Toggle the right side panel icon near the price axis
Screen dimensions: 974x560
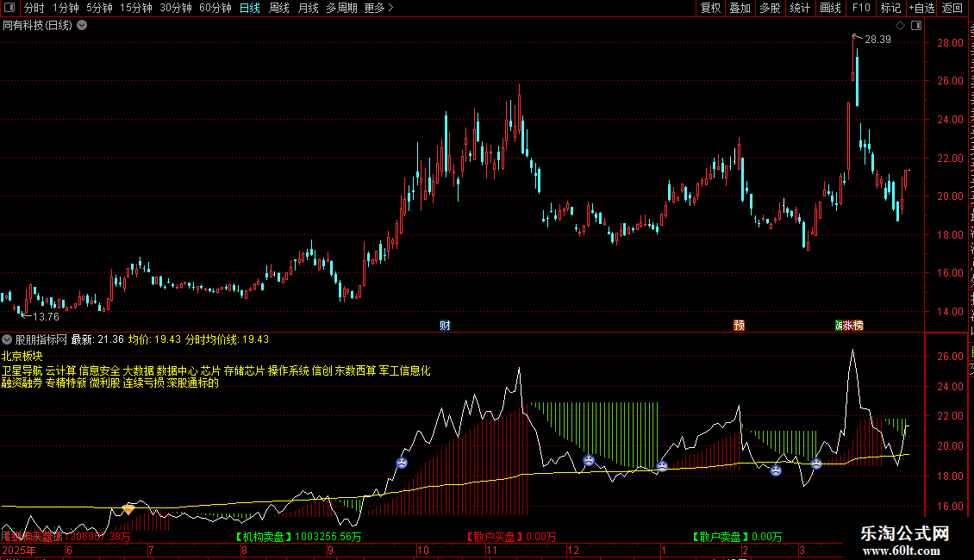point(916,26)
